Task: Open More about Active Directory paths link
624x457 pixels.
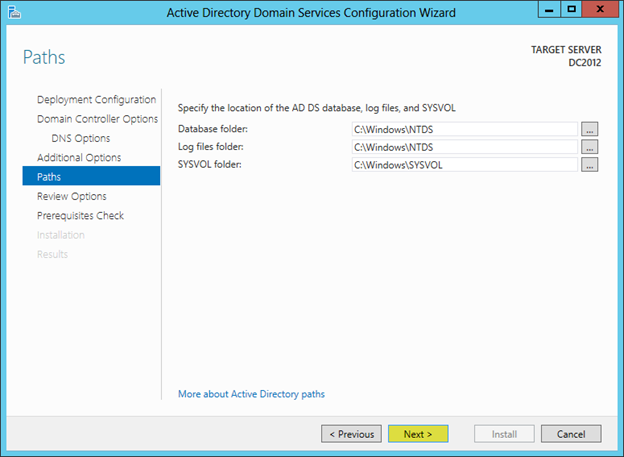Action: pos(251,394)
